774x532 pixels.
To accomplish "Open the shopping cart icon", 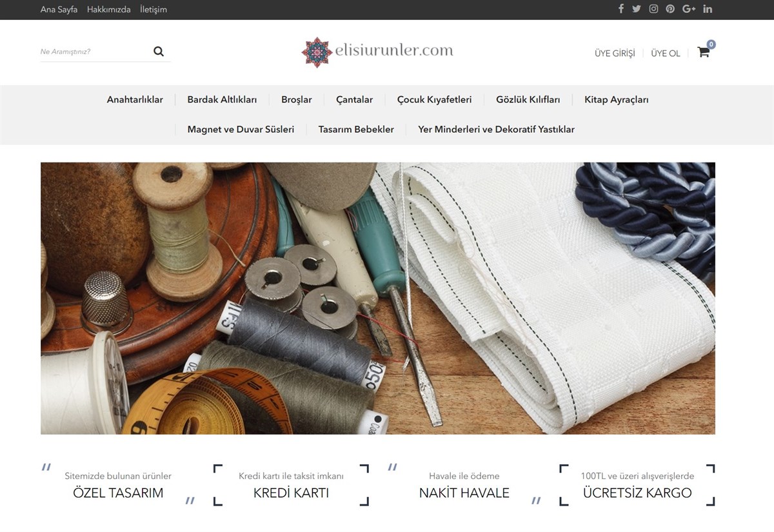I will point(704,52).
